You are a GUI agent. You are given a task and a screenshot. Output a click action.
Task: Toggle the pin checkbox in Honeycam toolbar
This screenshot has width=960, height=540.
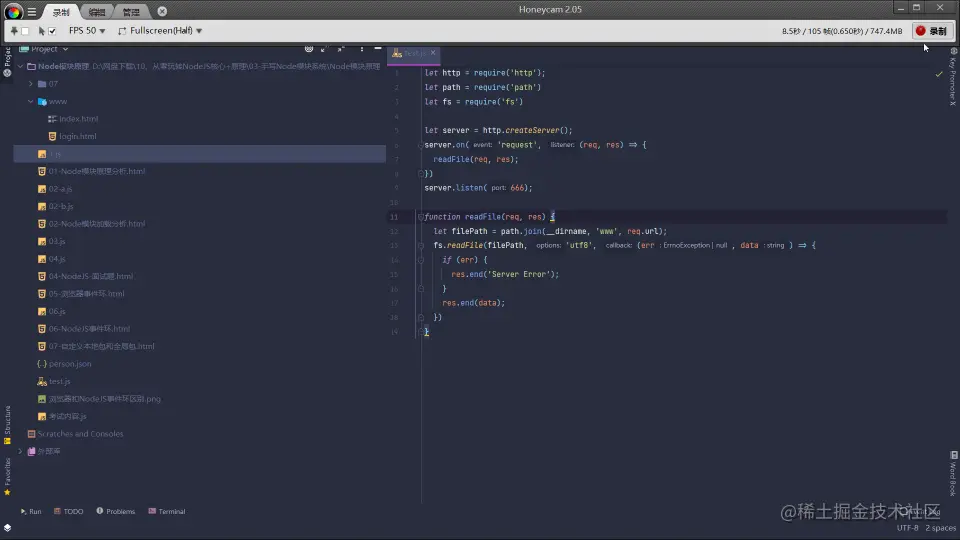click(x=25, y=31)
